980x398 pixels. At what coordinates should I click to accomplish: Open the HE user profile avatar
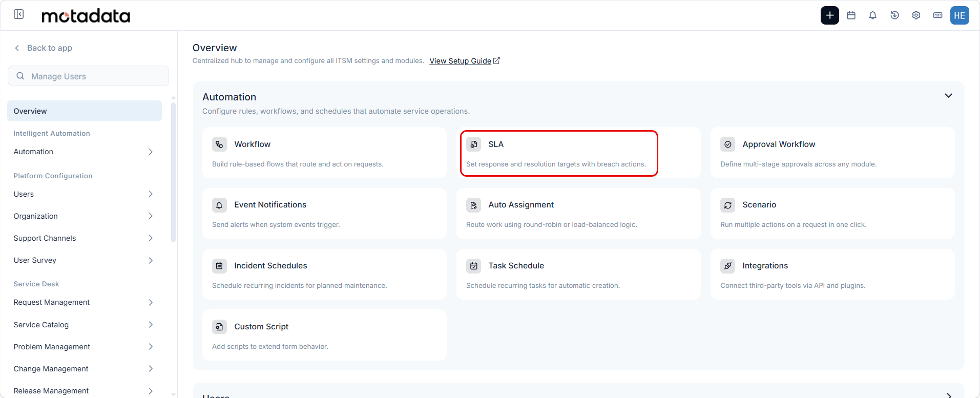960,15
